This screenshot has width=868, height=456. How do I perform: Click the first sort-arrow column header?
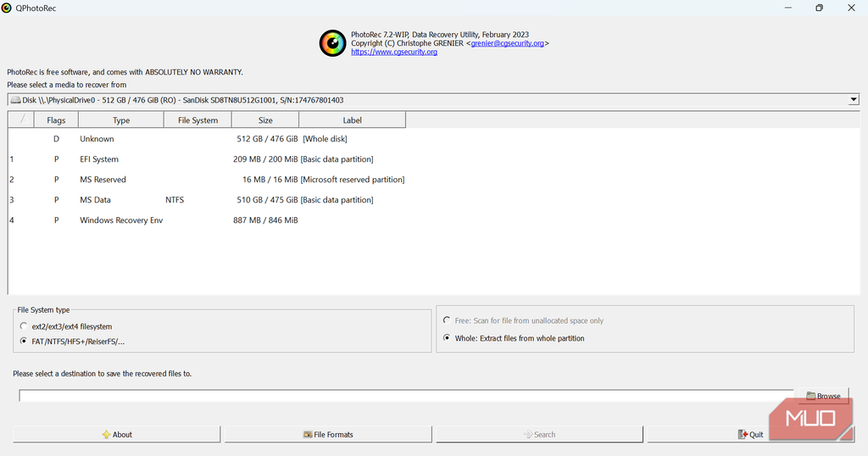coord(21,120)
